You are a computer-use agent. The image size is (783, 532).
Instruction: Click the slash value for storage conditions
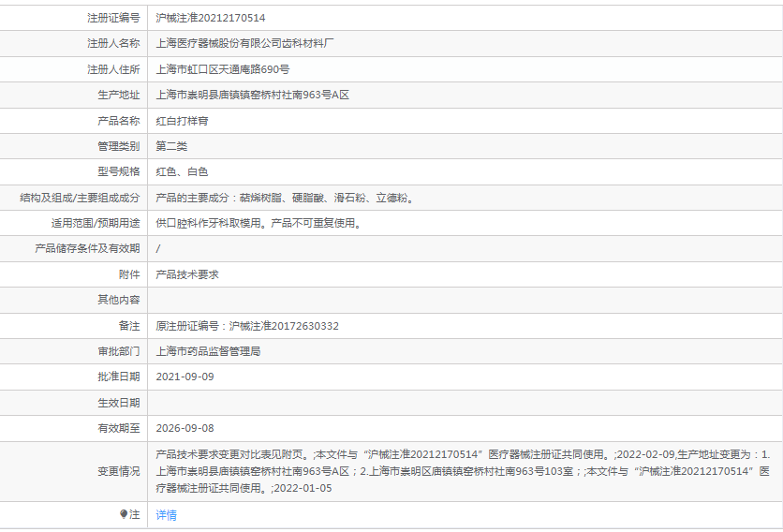coord(158,249)
